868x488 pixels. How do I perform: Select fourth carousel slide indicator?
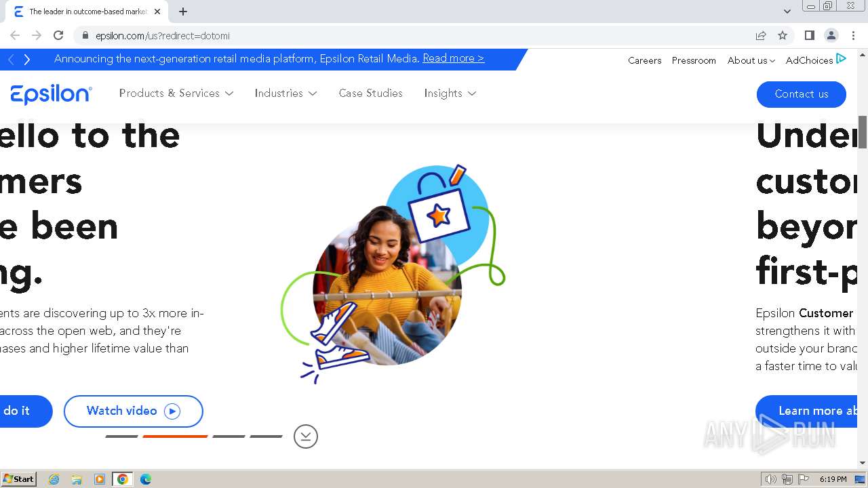[266, 436]
